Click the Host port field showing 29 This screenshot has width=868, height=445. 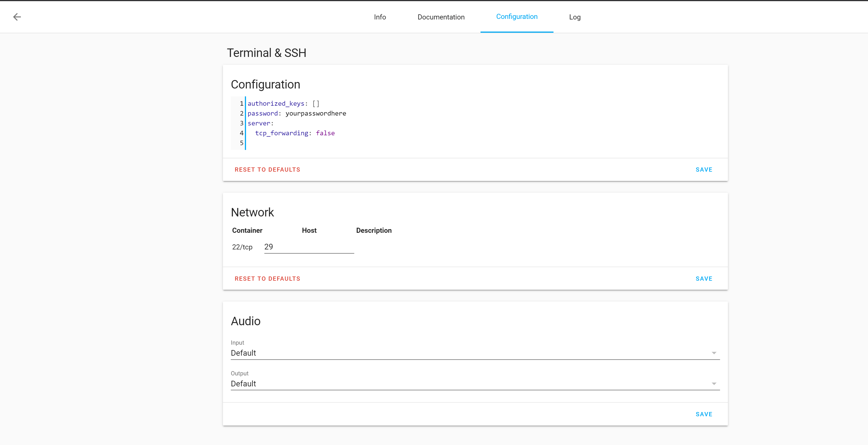[309, 247]
